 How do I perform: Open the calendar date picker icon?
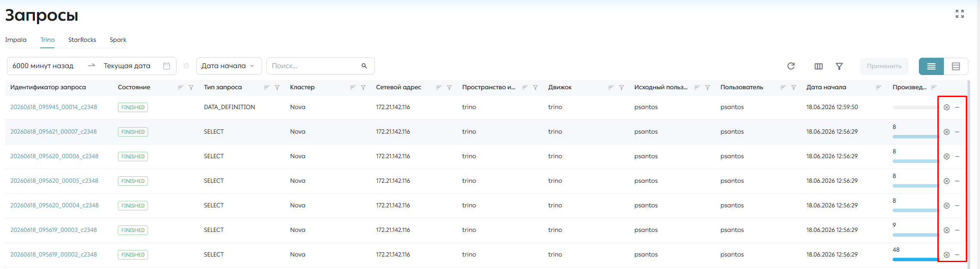[167, 66]
